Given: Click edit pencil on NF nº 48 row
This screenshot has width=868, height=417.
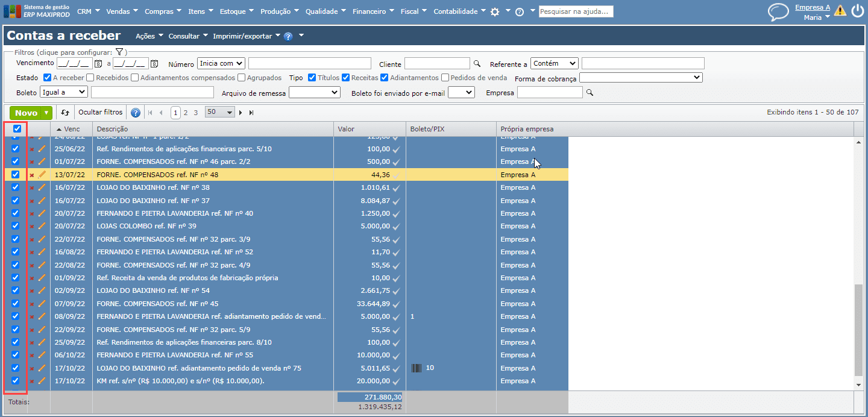Looking at the screenshot, I should coord(42,175).
